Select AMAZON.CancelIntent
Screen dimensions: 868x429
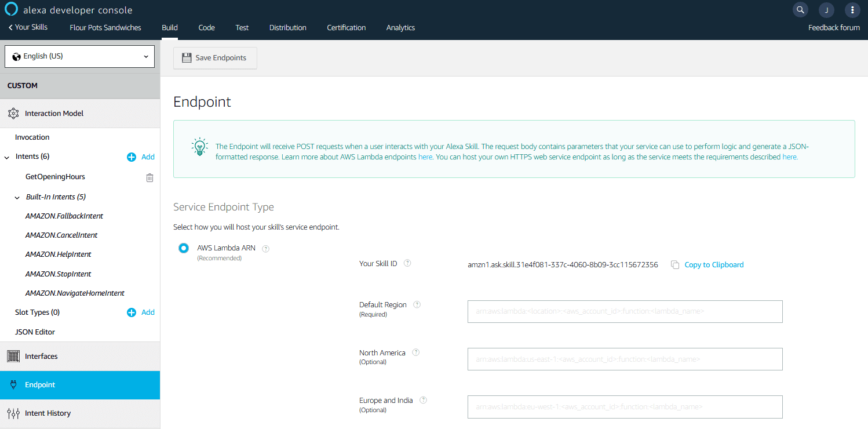point(61,235)
